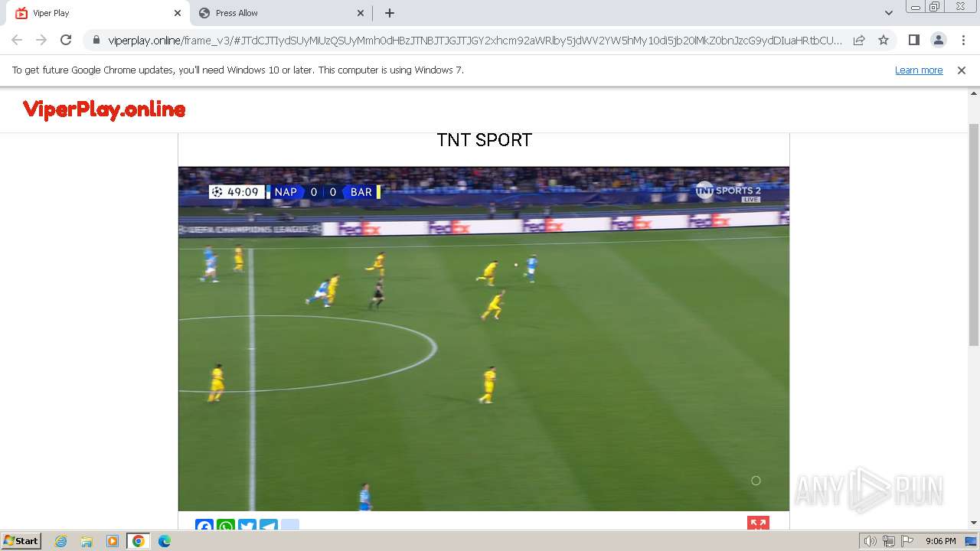This screenshot has height=551, width=980.
Task: Open the Windows Start menu
Action: click(x=21, y=541)
